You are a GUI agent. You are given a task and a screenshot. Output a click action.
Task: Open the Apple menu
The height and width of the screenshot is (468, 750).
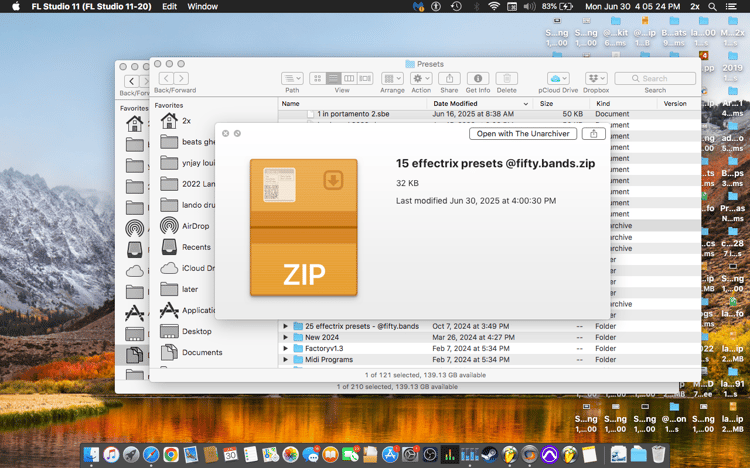coord(16,7)
